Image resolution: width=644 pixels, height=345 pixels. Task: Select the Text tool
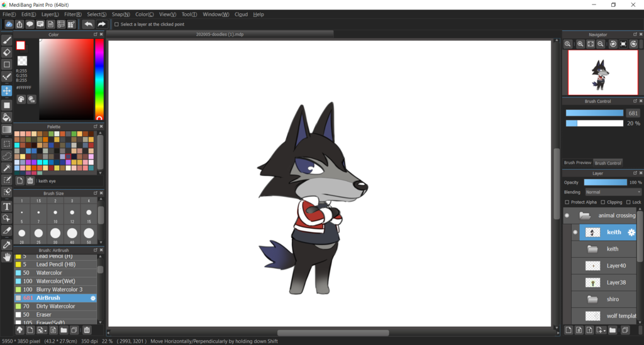coord(7,206)
